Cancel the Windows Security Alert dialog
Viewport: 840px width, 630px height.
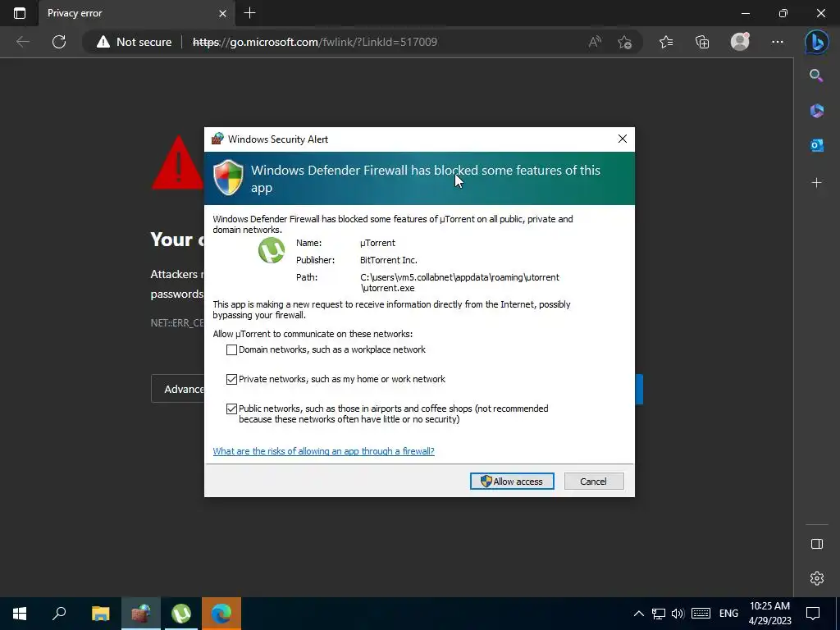point(594,481)
